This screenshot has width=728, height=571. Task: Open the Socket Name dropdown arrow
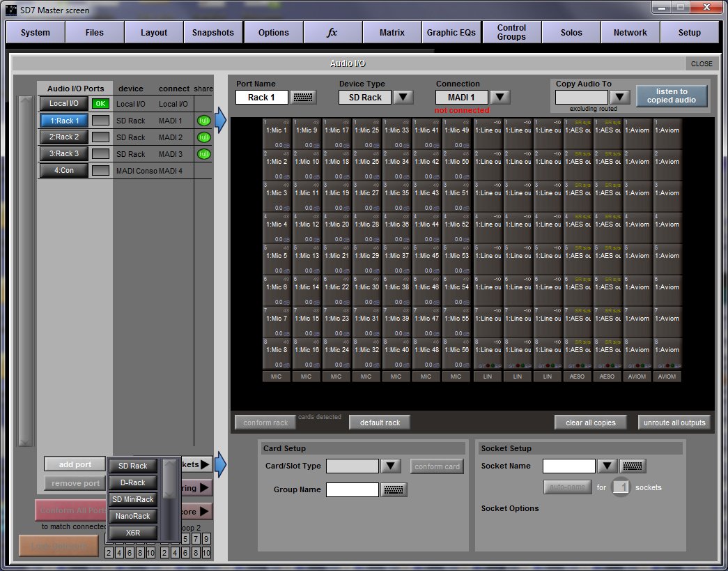click(x=607, y=466)
